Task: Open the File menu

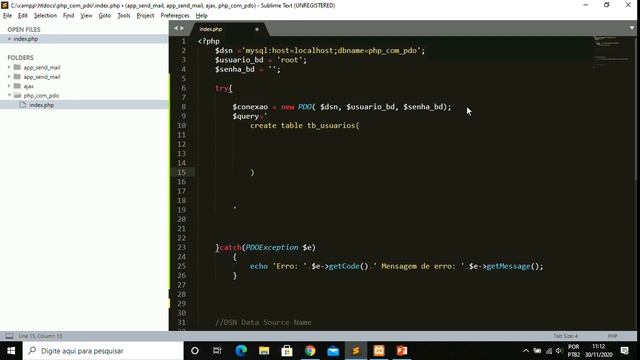Action: (x=7, y=16)
